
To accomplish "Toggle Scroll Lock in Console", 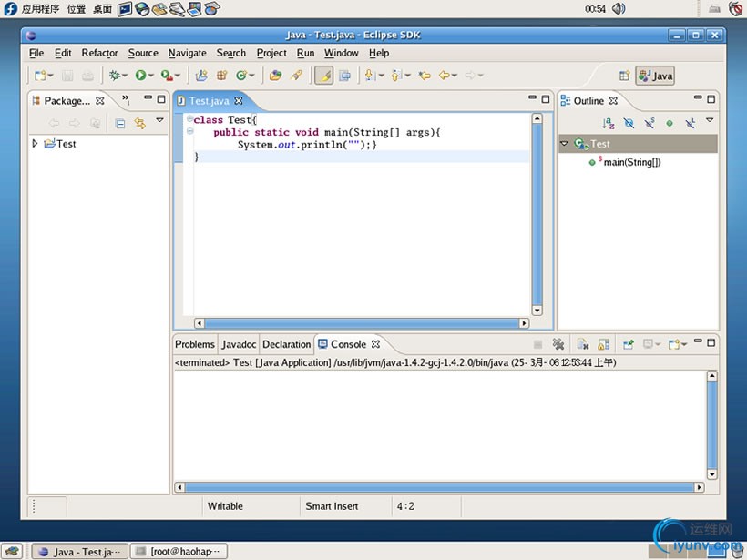I will point(604,344).
